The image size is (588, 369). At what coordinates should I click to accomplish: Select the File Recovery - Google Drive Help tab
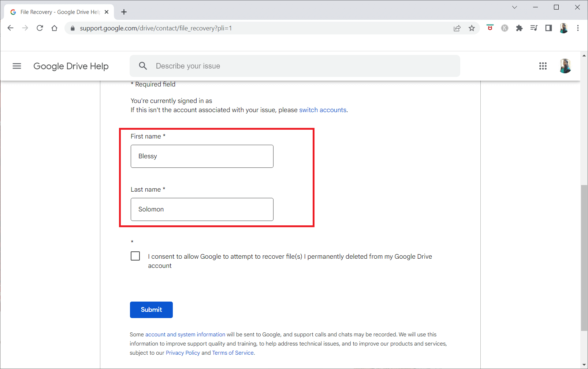(x=59, y=12)
